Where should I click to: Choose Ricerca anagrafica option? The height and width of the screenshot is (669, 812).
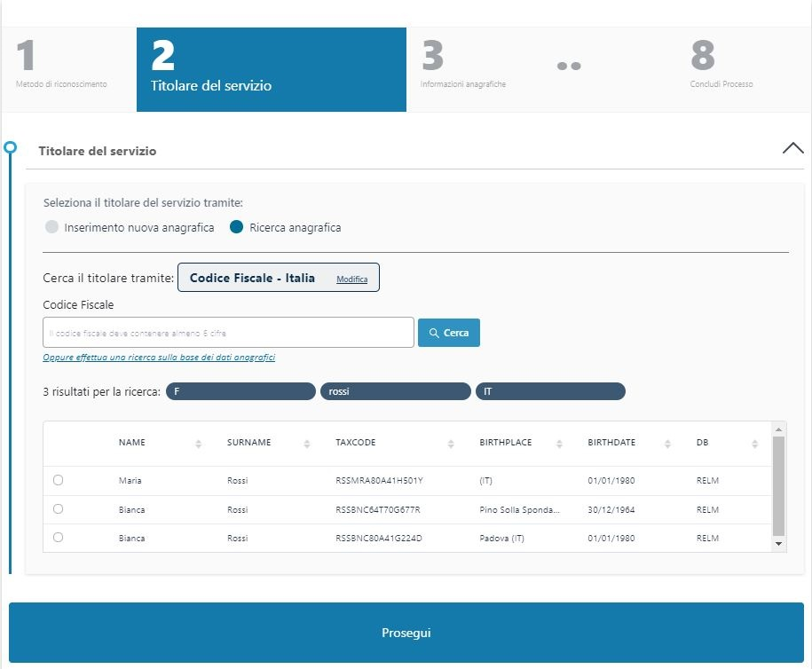[x=237, y=227]
